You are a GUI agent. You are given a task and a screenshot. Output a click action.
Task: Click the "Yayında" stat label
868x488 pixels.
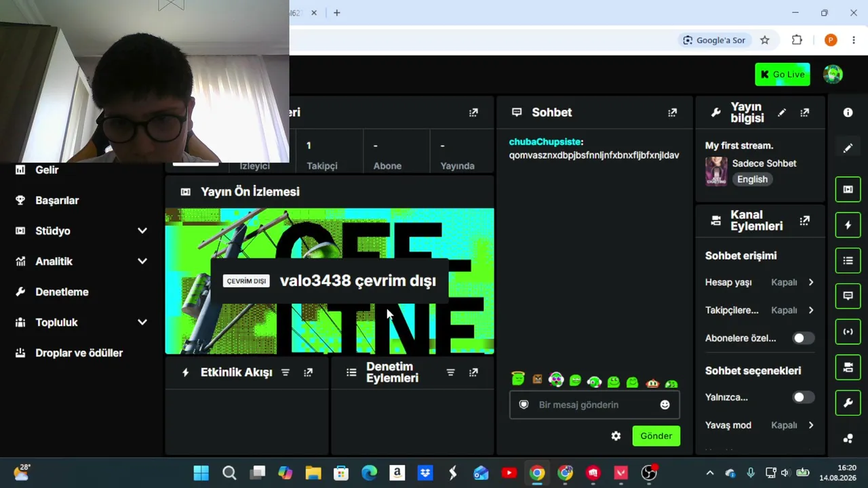coord(458,165)
